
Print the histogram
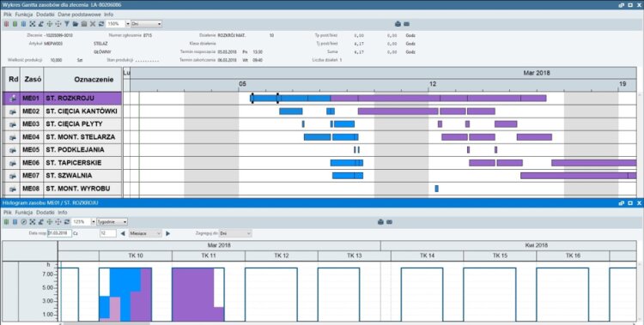click(x=380, y=221)
